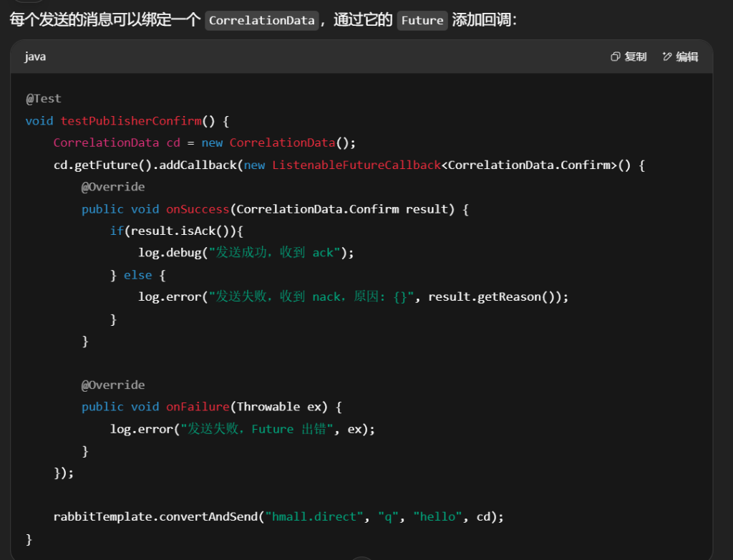The width and height of the screenshot is (733, 560).
Task: Click the new CorrelationData() constructor call
Action: [x=278, y=143]
